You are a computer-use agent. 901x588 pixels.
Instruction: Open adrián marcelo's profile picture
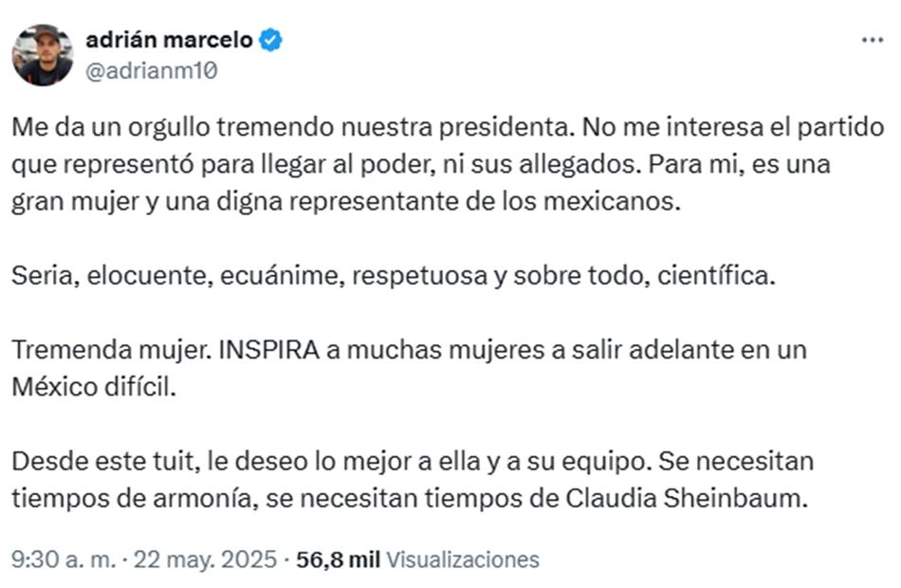pos(43,55)
